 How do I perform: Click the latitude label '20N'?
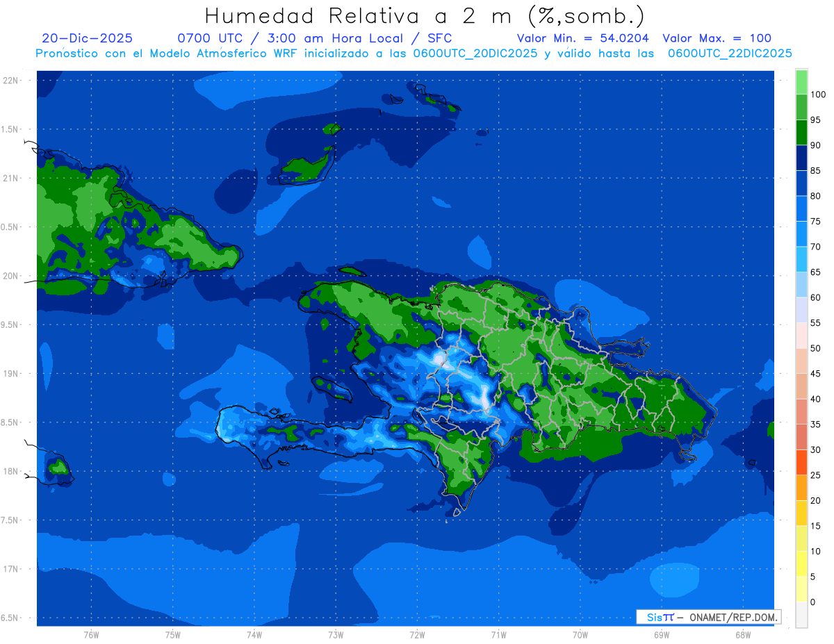[10, 276]
